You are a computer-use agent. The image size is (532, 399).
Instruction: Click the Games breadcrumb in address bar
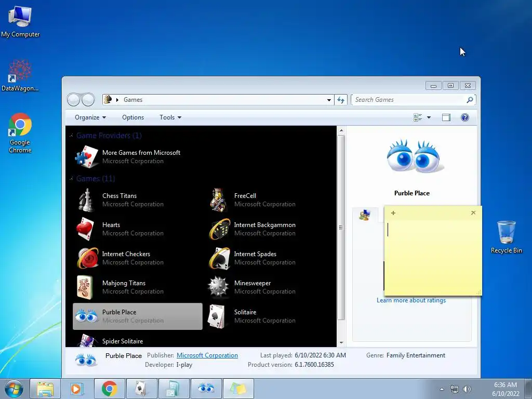(133, 100)
